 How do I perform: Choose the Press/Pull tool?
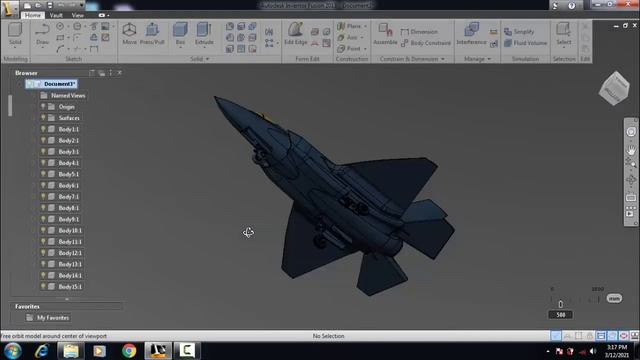click(152, 34)
